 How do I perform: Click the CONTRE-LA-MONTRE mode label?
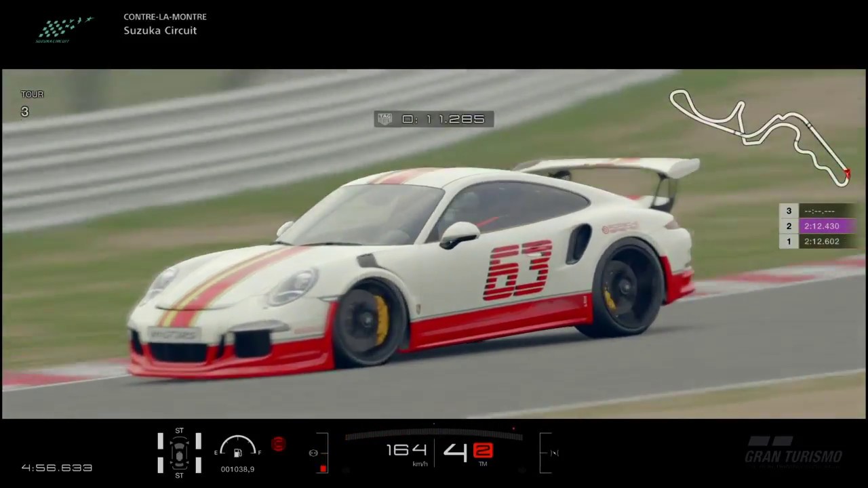pyautogui.click(x=165, y=16)
